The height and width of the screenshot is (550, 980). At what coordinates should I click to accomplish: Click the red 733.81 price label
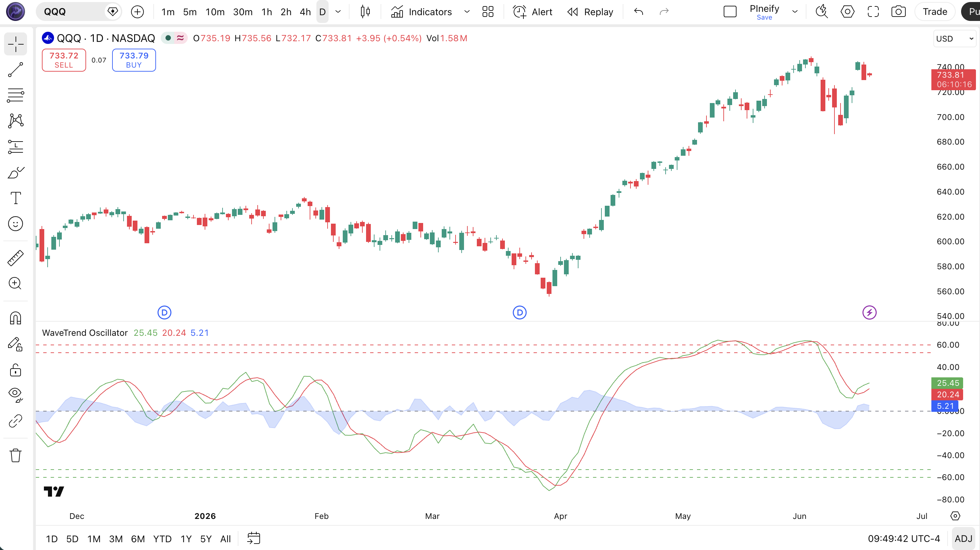click(x=954, y=79)
